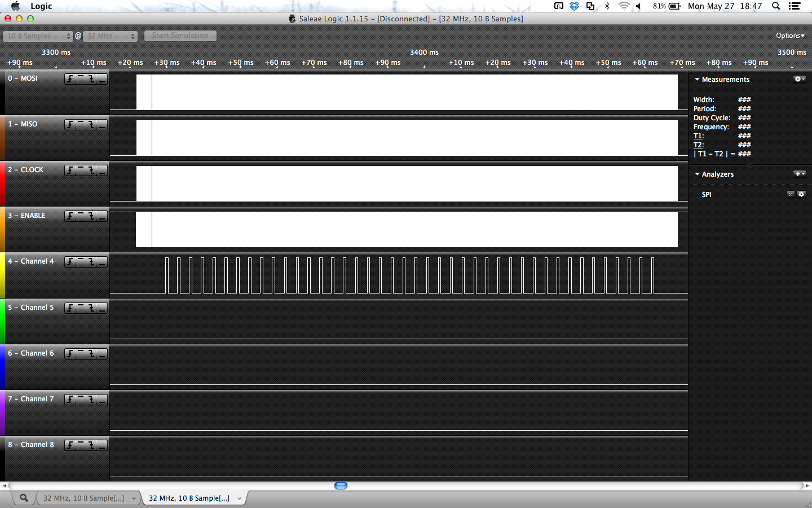Viewport: 812px width, 508px height.
Task: Set rising edge trigger on MISO channel
Action: [x=70, y=125]
